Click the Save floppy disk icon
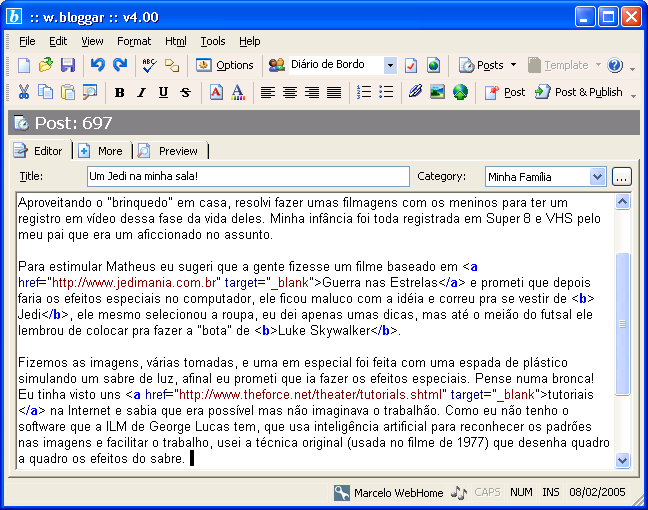Screen dimensions: 648x510 [68, 65]
